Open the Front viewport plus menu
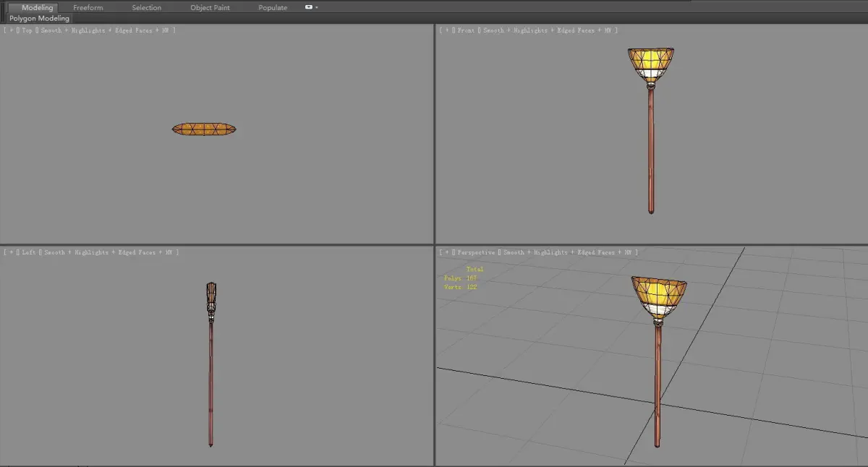Screen dimensions: 868x467 point(446,30)
